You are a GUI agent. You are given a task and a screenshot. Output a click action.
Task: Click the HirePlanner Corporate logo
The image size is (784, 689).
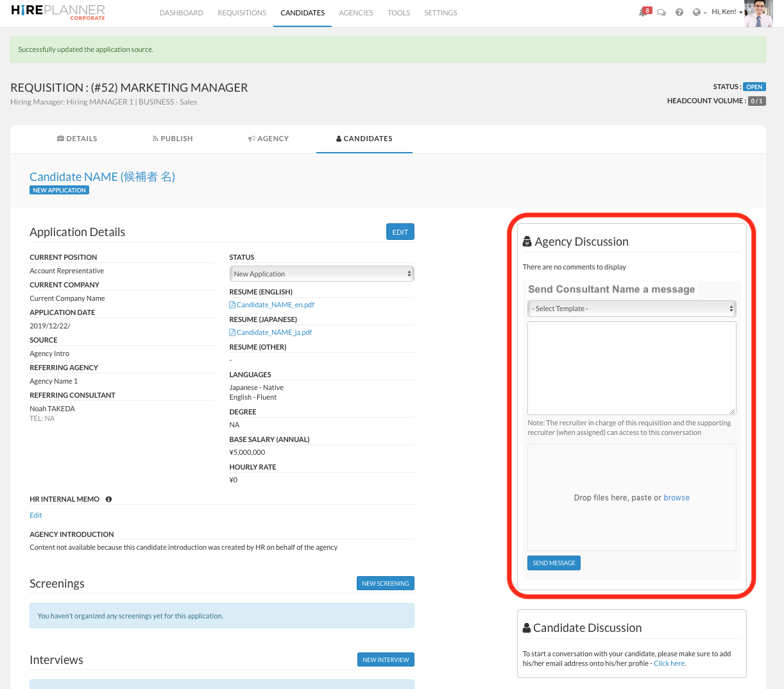(x=58, y=12)
